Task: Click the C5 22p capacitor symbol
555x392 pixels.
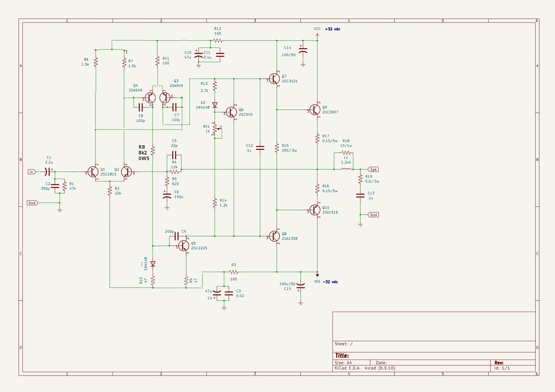Action: [x=174, y=155]
